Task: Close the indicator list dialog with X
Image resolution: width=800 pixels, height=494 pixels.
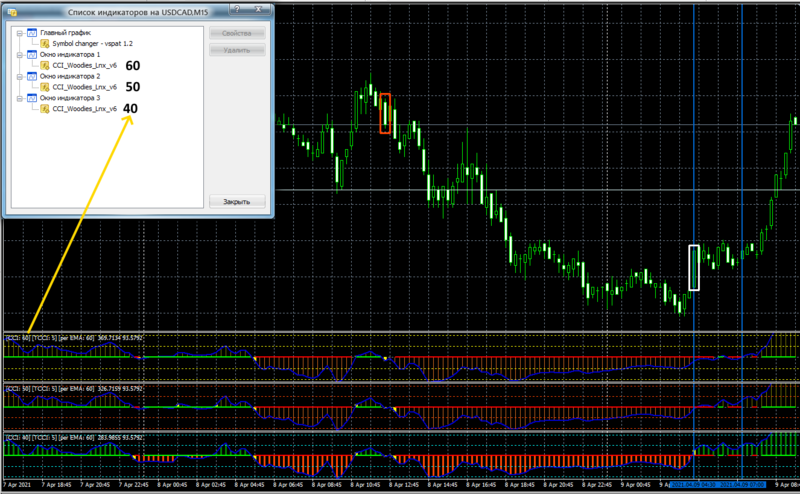Action: pyautogui.click(x=258, y=9)
